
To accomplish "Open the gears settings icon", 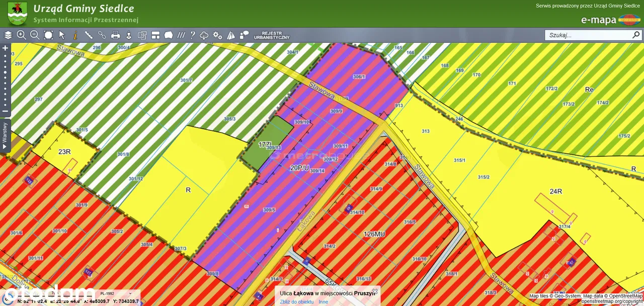I will [217, 35].
